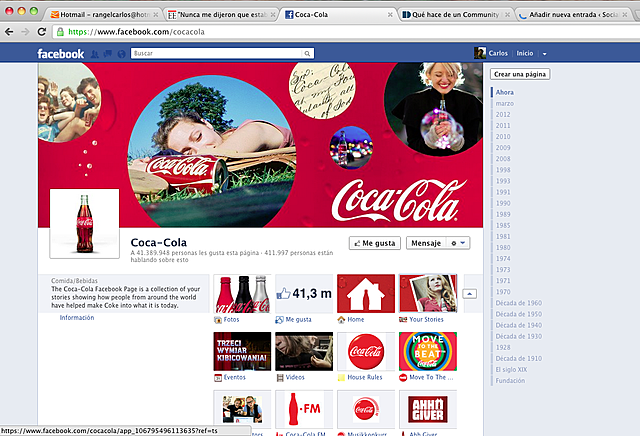This screenshot has width=640, height=436.
Task: Open the House Rules Coca-Cola tile
Action: point(366,351)
